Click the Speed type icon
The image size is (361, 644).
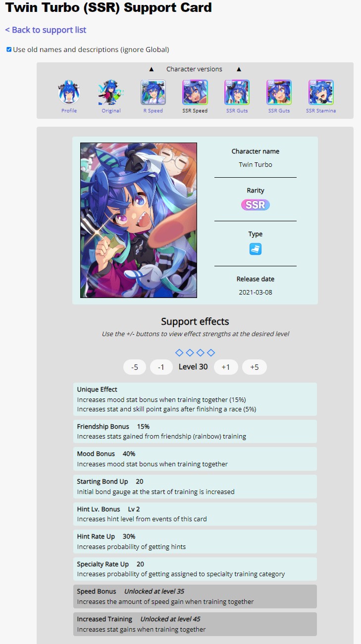coord(256,249)
